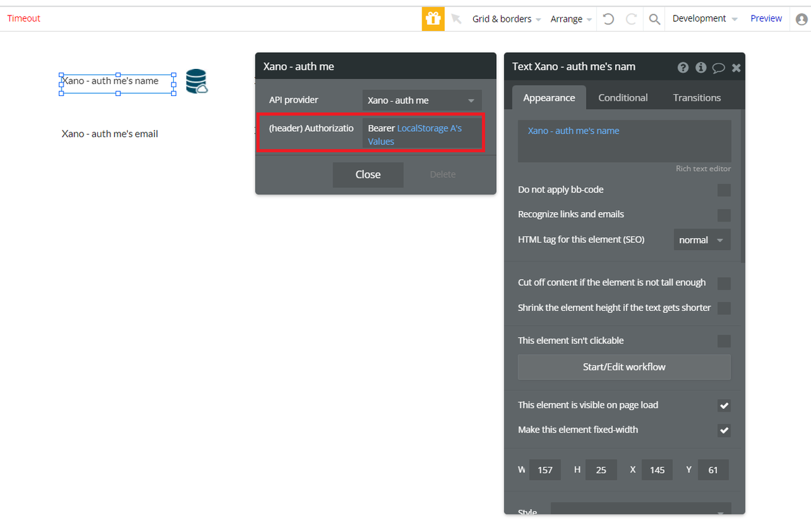Switch to the Appearance tab
Viewport: 811px width, 532px height.
point(549,97)
